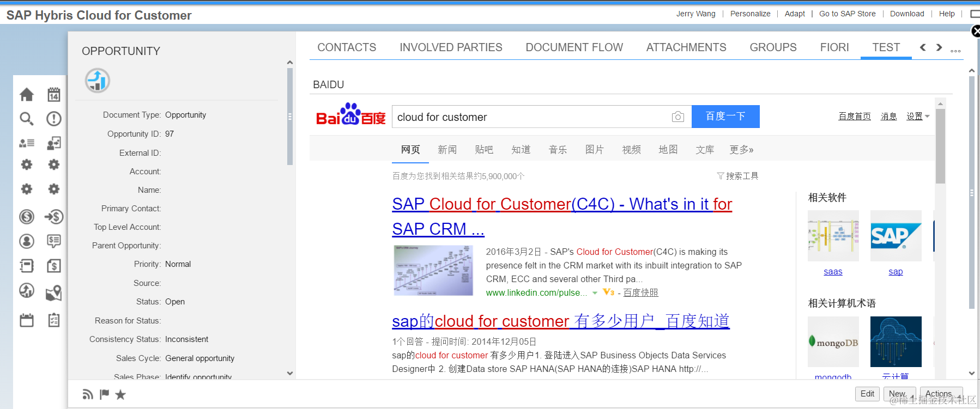Switch to the INVOLVED PARTIES tab
This screenshot has height=409, width=980.
(x=451, y=47)
